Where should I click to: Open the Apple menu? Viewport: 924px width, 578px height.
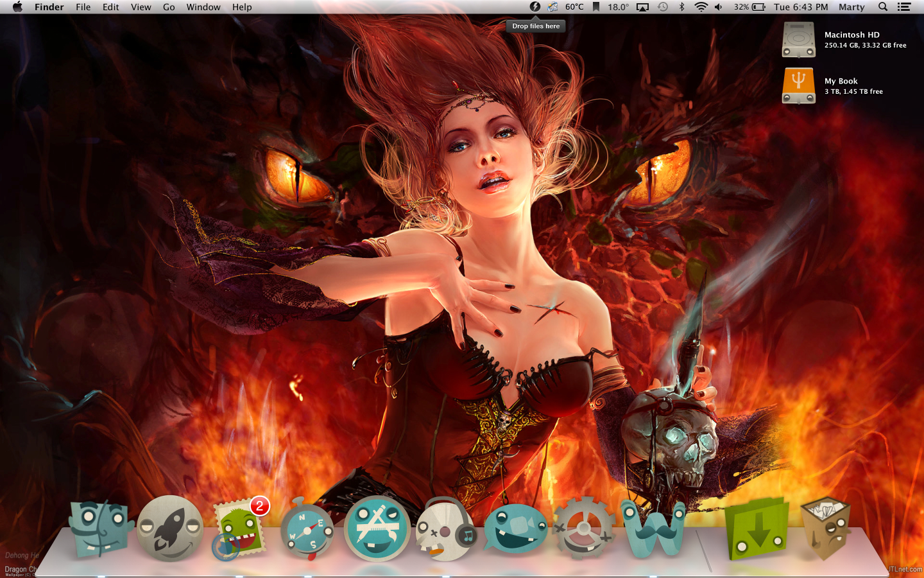[x=17, y=7]
